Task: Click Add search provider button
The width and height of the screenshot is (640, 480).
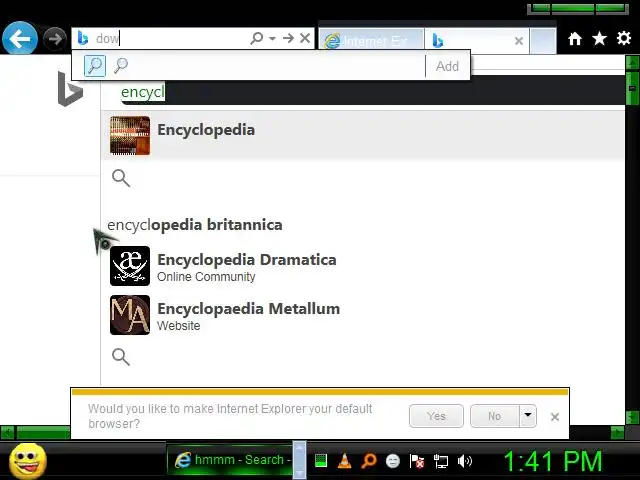Action: click(447, 66)
